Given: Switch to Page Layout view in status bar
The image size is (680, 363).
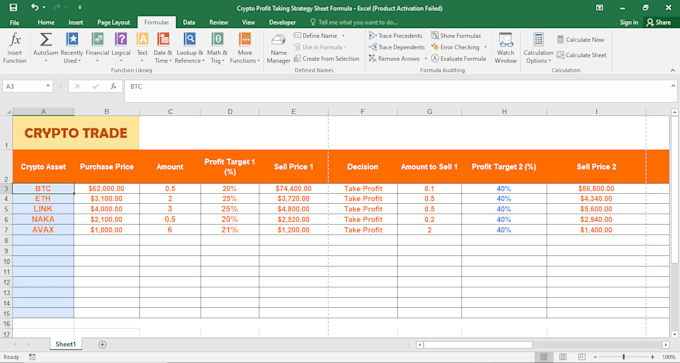Looking at the screenshot, I should pos(562,357).
